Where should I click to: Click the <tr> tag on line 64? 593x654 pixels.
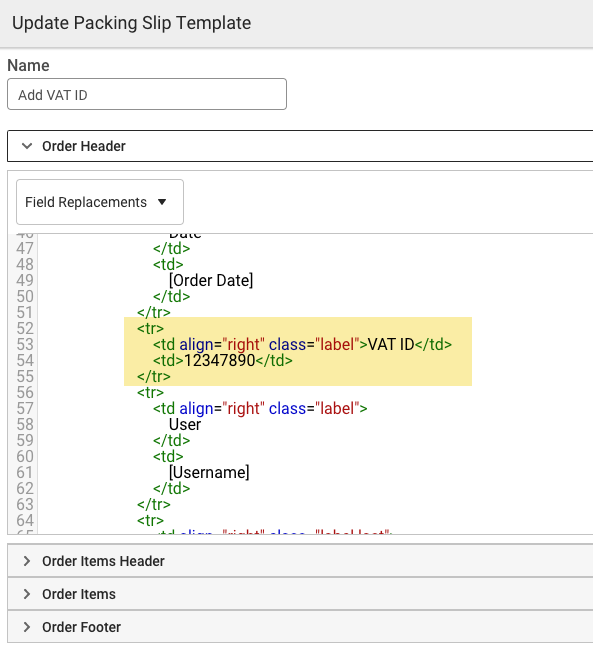point(150,521)
